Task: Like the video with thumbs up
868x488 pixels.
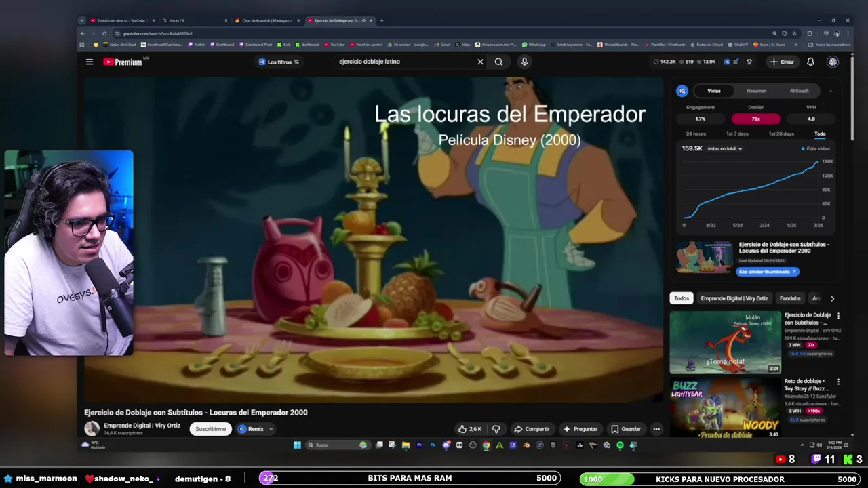Action: (x=469, y=429)
